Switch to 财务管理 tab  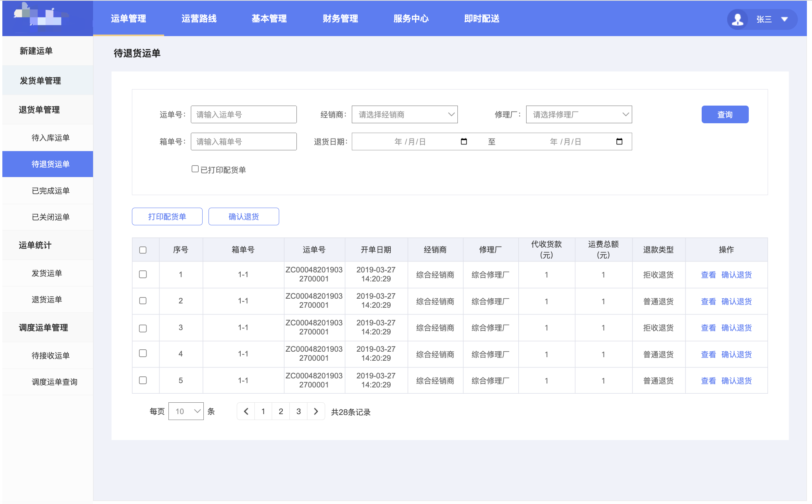(x=340, y=18)
